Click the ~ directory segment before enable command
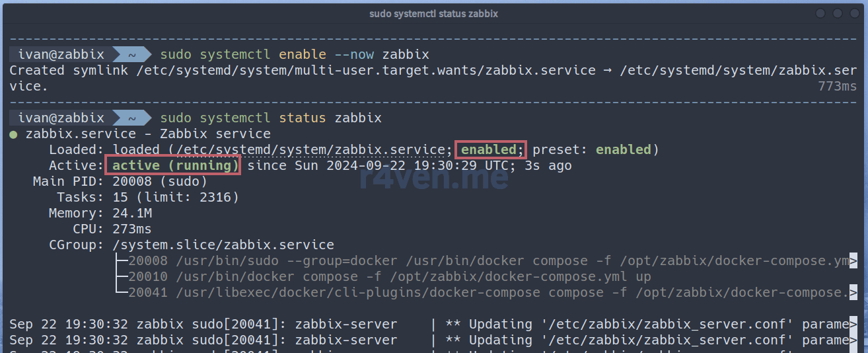This screenshot has width=868, height=353. (132, 54)
